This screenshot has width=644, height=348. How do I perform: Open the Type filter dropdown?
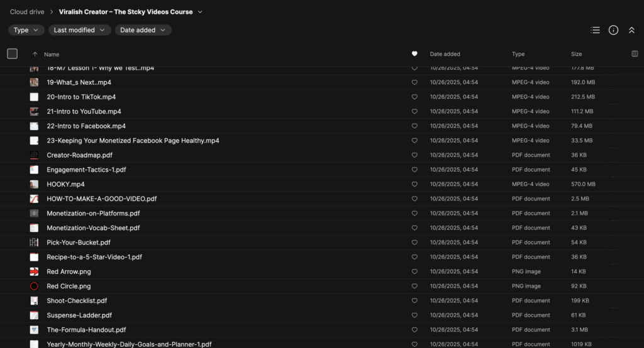tap(26, 30)
